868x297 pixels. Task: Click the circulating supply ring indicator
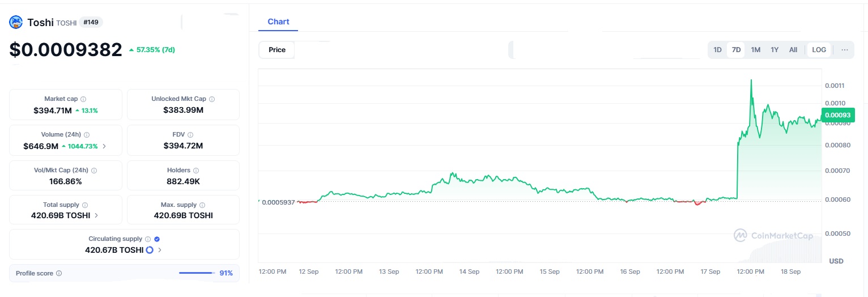(x=150, y=250)
